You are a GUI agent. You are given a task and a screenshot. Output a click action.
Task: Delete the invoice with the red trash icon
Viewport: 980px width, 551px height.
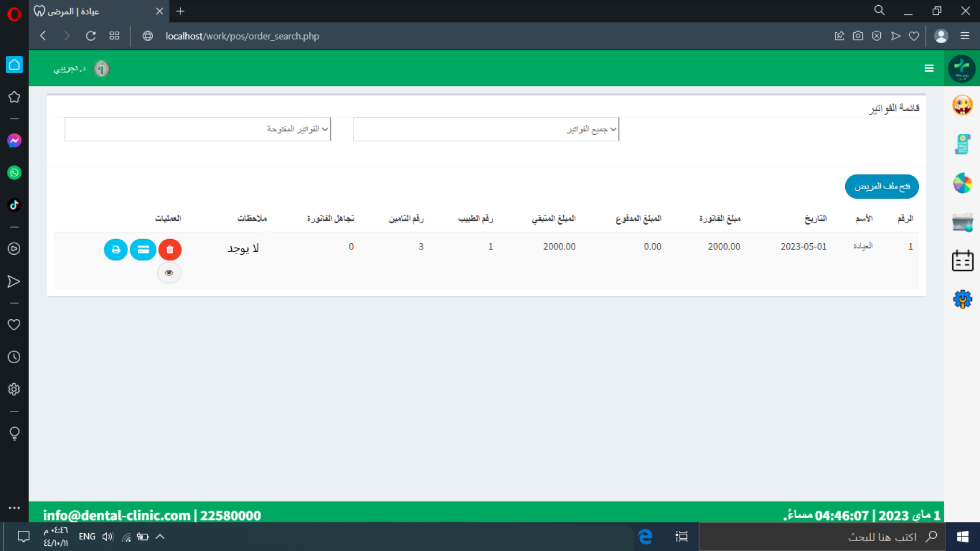170,250
